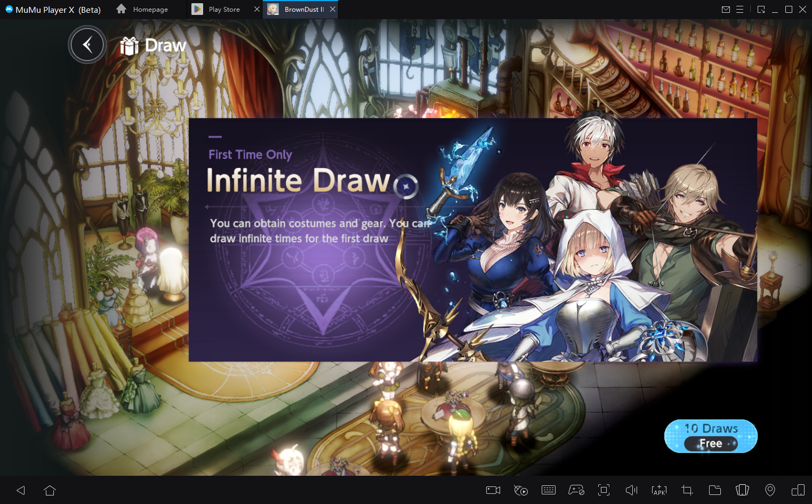This screenshot has width=812, height=504.
Task: Click the volume speaker icon
Action: click(x=632, y=490)
